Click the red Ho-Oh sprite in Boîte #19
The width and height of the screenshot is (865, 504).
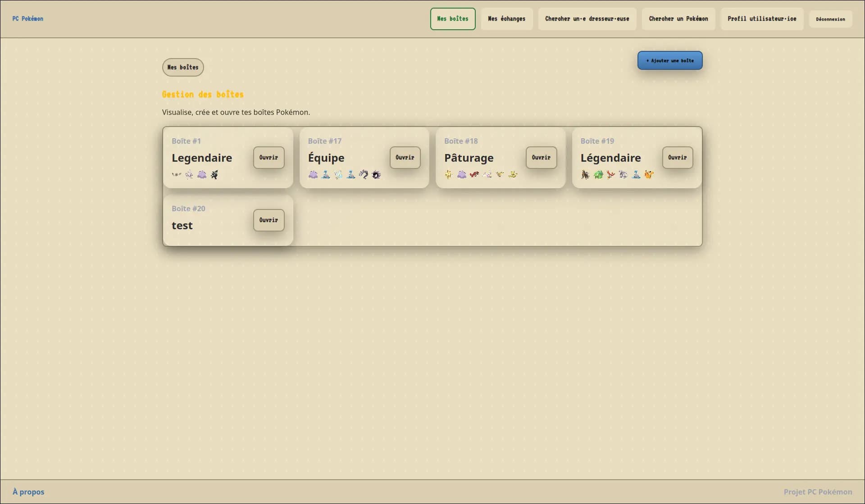point(610,175)
